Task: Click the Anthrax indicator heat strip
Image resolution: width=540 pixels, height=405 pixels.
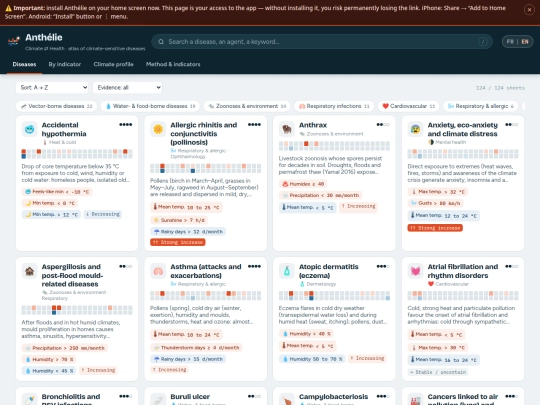Action: pos(334,146)
